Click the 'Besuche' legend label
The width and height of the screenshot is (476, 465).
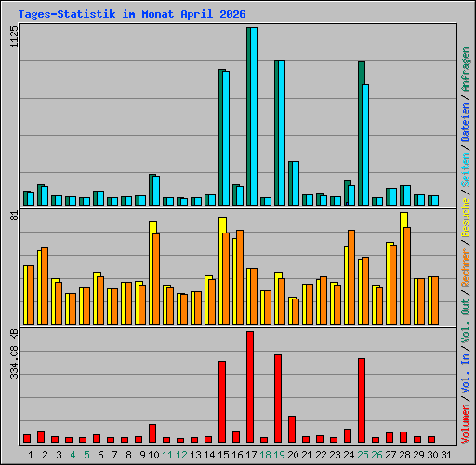[x=466, y=218]
